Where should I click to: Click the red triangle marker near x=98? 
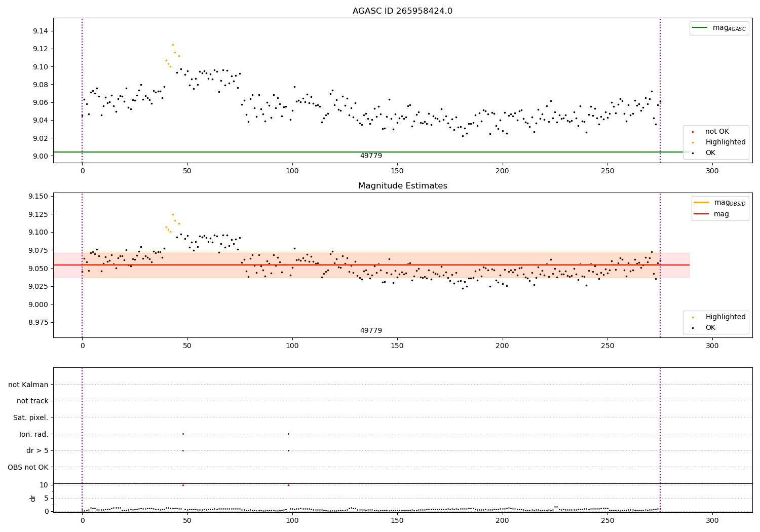(288, 485)
